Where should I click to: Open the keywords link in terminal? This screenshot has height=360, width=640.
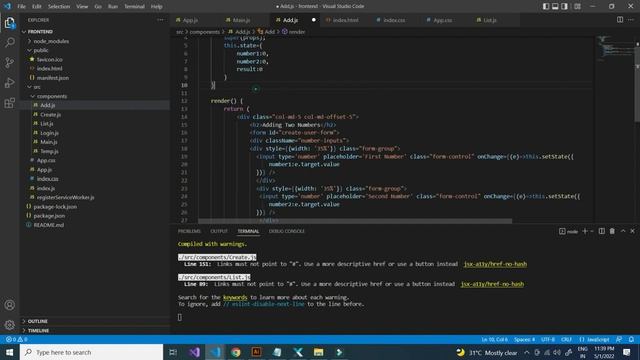click(235, 297)
